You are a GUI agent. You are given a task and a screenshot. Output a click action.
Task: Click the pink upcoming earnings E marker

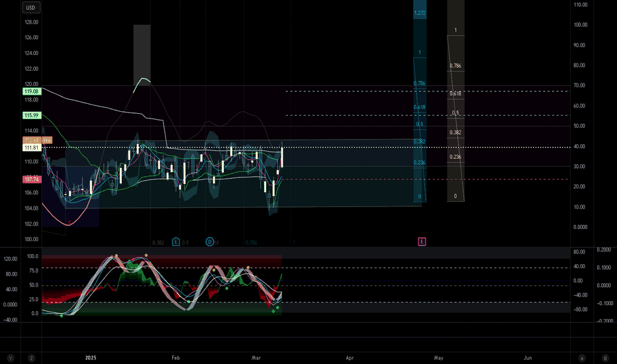(422, 242)
